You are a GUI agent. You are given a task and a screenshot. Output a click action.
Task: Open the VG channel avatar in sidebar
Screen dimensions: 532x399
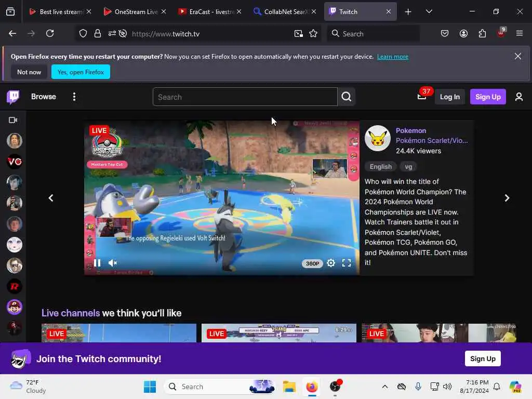tap(15, 162)
